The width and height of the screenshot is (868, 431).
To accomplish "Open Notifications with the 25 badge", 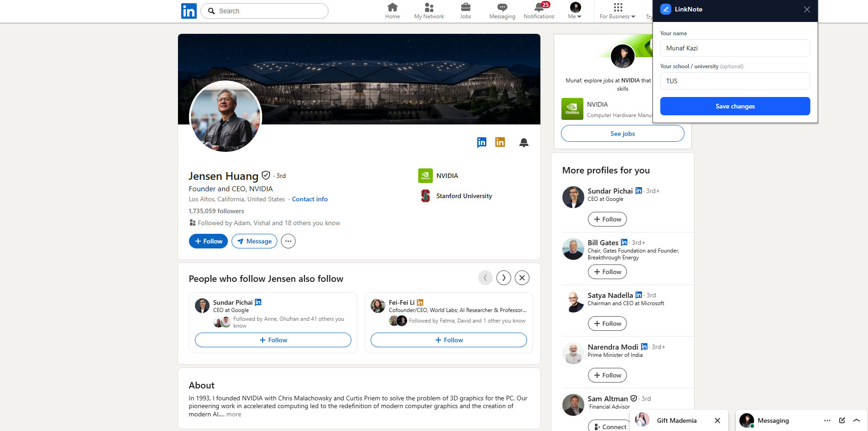I will [x=539, y=11].
